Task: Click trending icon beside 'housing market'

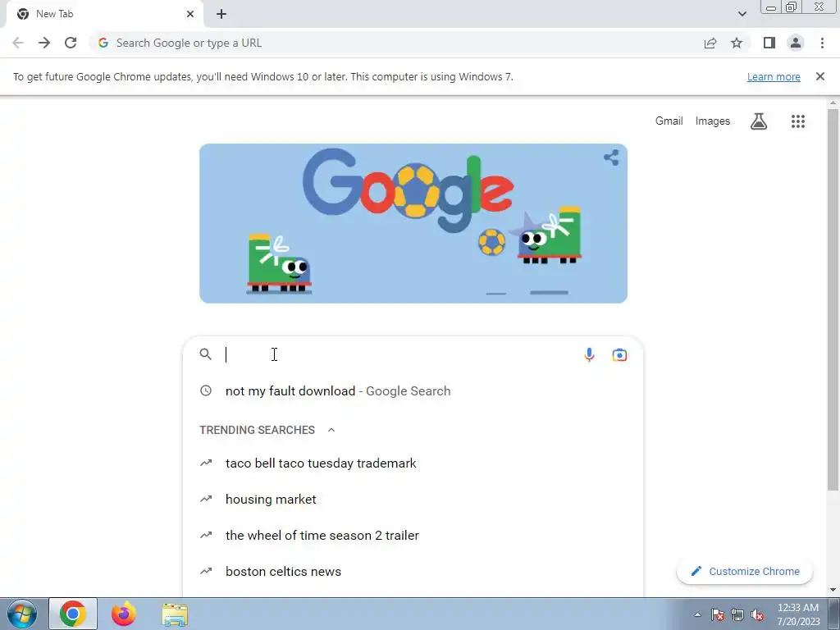Action: (206, 499)
